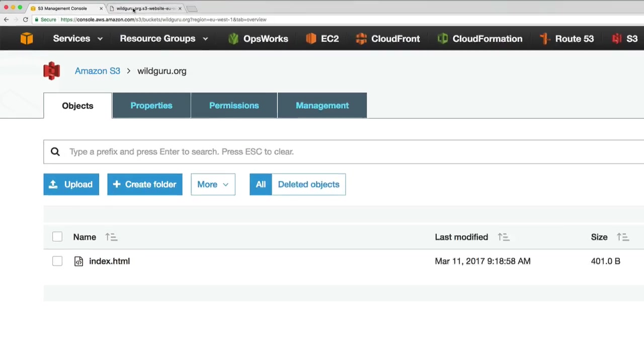Image resolution: width=644 pixels, height=362 pixels.
Task: Switch to wildguru.org website browser tab
Action: 145,9
